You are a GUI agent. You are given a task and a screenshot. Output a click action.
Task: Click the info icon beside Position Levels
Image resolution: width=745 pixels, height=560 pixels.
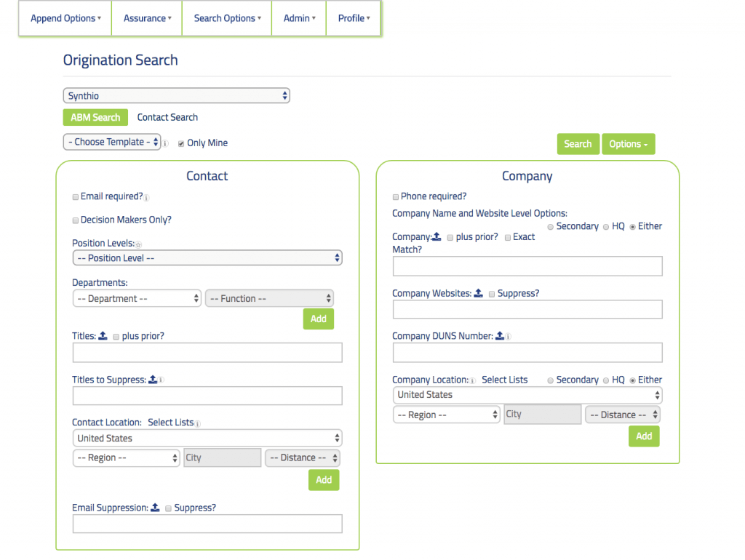(138, 244)
